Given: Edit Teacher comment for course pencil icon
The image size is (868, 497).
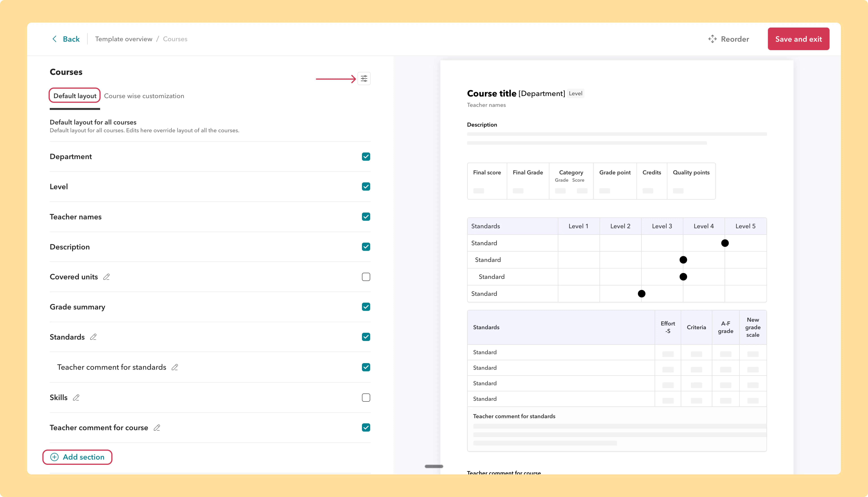Looking at the screenshot, I should pos(157,428).
